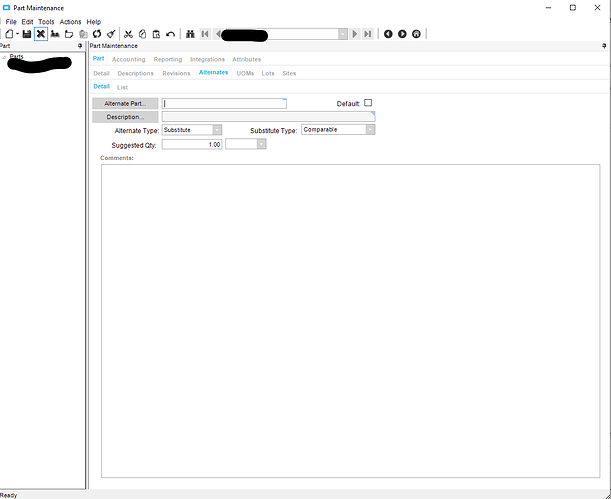Viewport: 611px width, 499px height.
Task: Select the top-level Part tab
Action: click(99, 58)
